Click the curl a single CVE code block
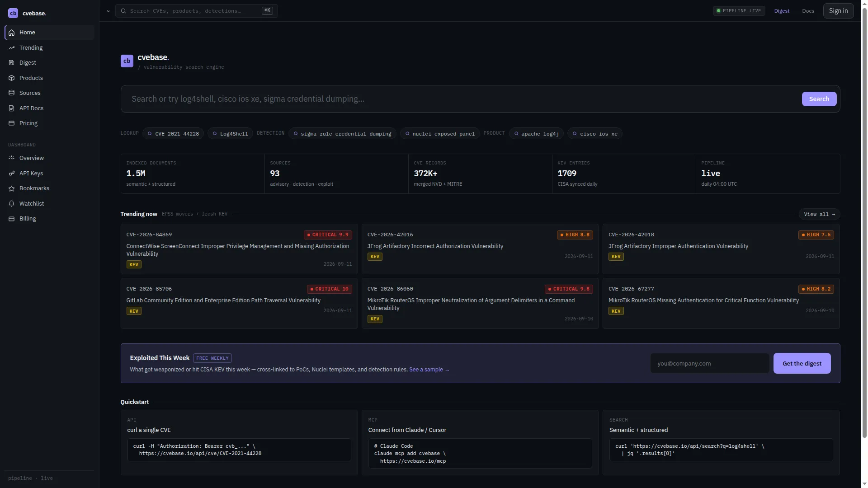The height and width of the screenshot is (488, 868). click(x=239, y=450)
